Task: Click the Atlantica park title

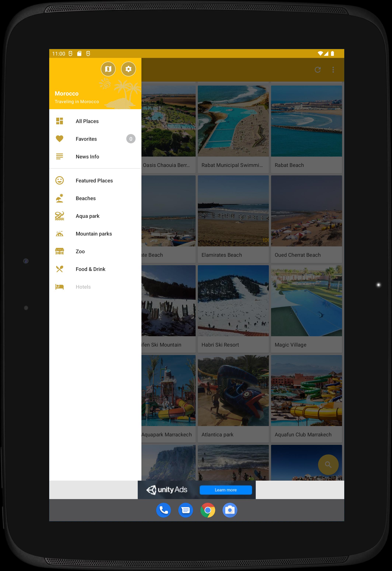Action: [217, 435]
